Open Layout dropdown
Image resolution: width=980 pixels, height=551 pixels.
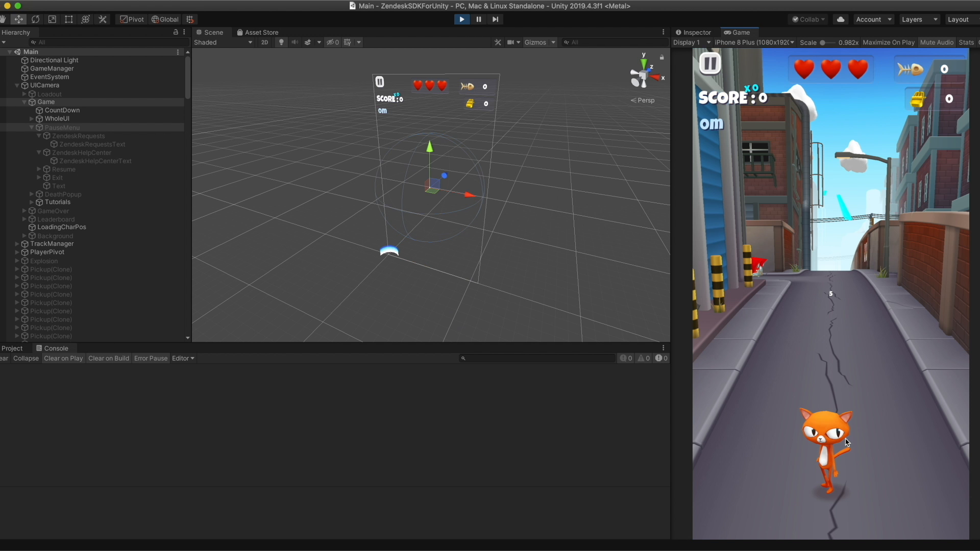tap(962, 19)
